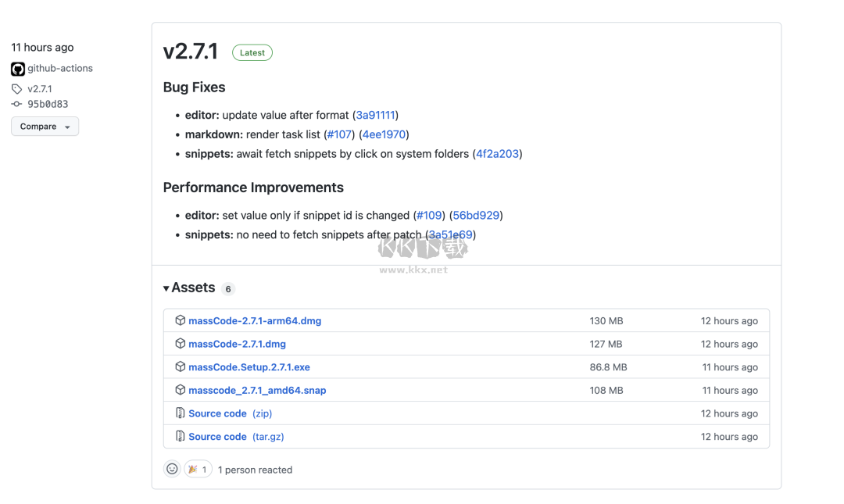This screenshot has height=504, width=844.
Task: Collapse the Assets section triangle
Action: [x=166, y=288]
